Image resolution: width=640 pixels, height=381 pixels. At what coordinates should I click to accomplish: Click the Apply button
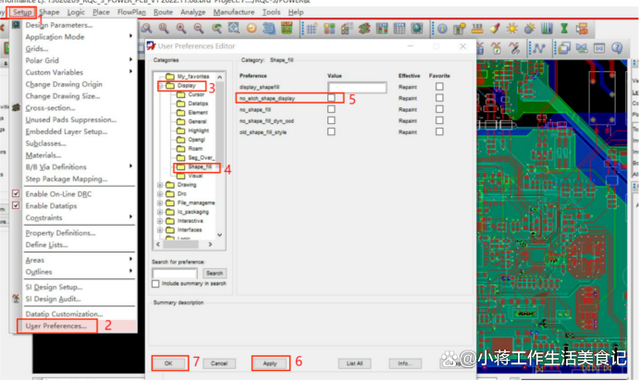click(270, 363)
